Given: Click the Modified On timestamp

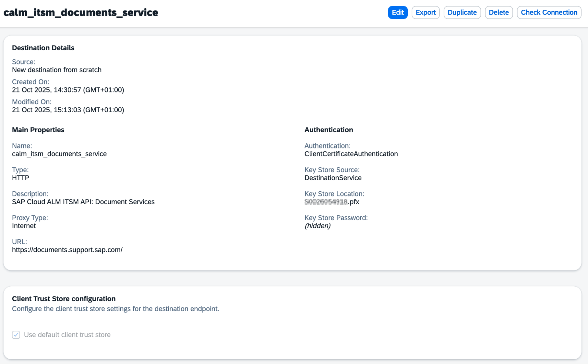Looking at the screenshot, I should (x=68, y=110).
